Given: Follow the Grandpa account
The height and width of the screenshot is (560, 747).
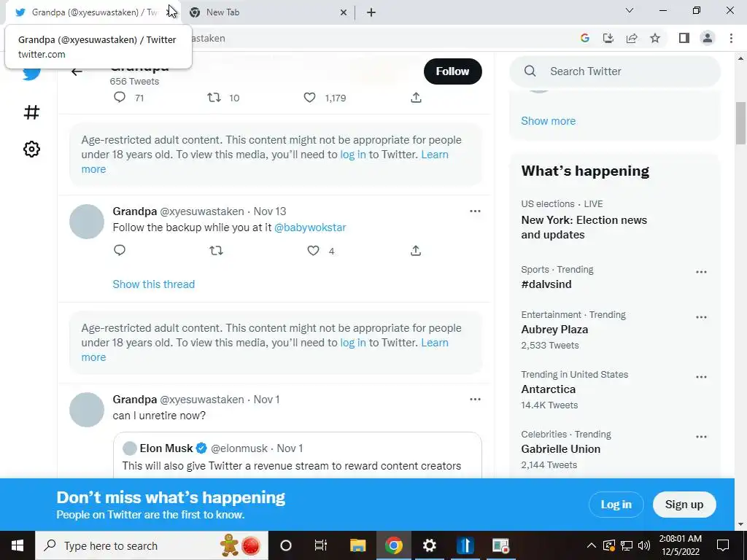Looking at the screenshot, I should coord(452,71).
